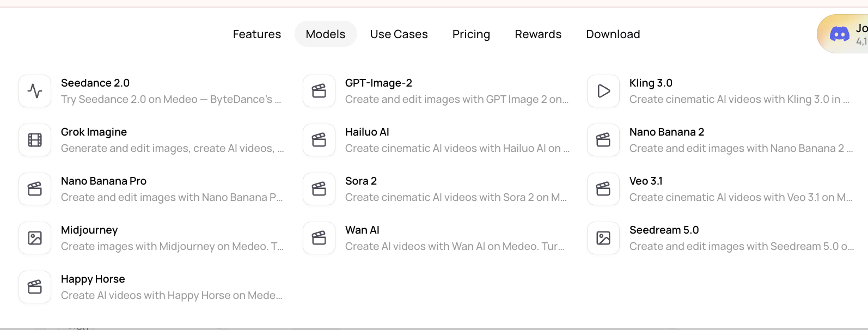Viewport: 868px width, 330px height.
Task: Open the Models menu tab
Action: tap(326, 34)
